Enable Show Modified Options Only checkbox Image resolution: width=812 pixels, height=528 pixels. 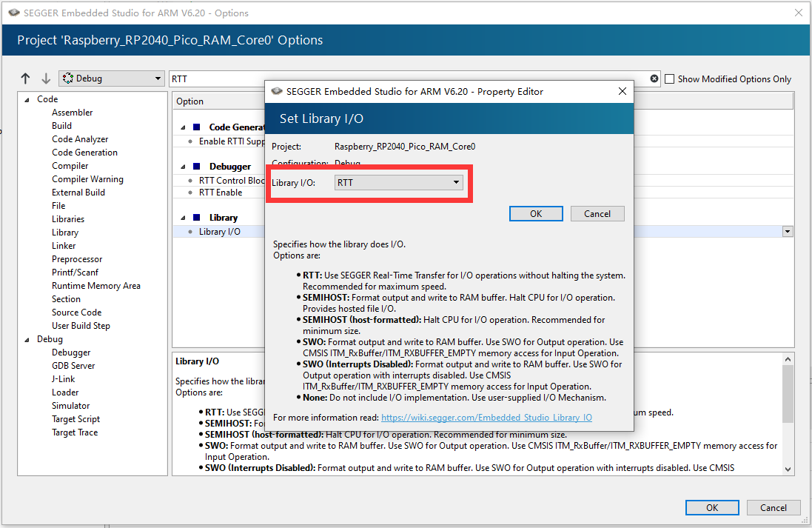(670, 78)
